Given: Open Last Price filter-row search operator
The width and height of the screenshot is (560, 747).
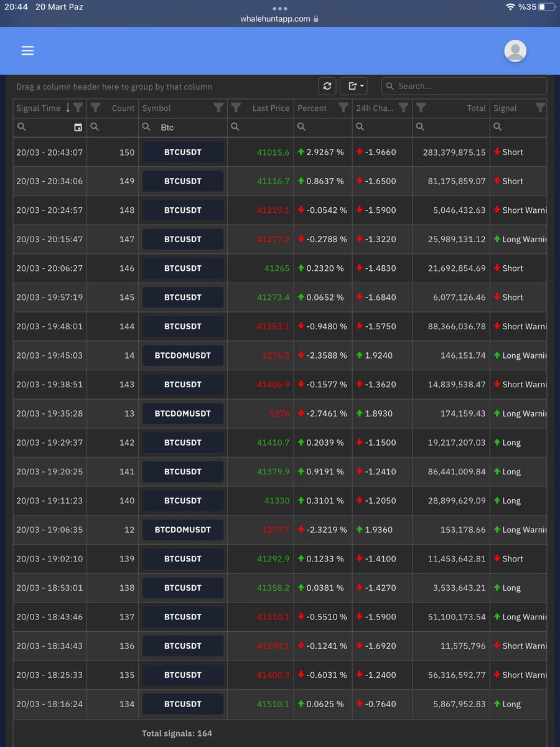Looking at the screenshot, I should (235, 127).
